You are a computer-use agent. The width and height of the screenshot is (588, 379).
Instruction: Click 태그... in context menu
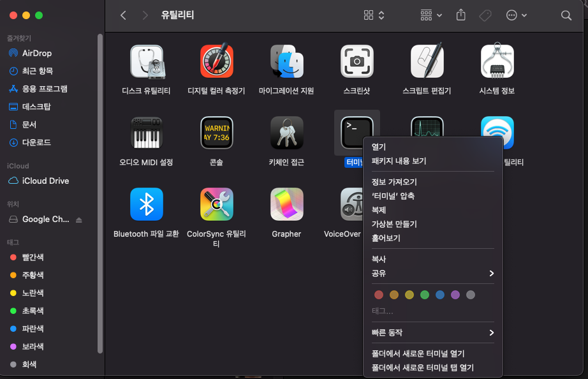tap(383, 311)
